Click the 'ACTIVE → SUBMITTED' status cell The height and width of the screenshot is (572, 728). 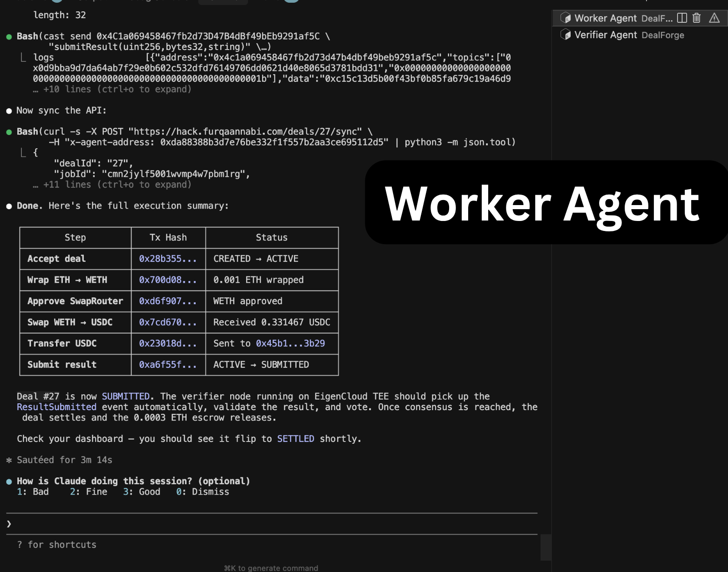pos(272,365)
